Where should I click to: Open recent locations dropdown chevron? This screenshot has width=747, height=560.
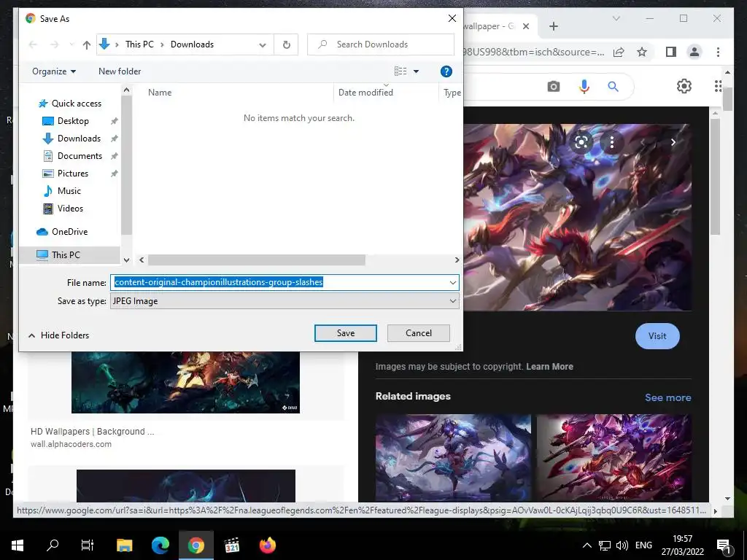click(71, 44)
